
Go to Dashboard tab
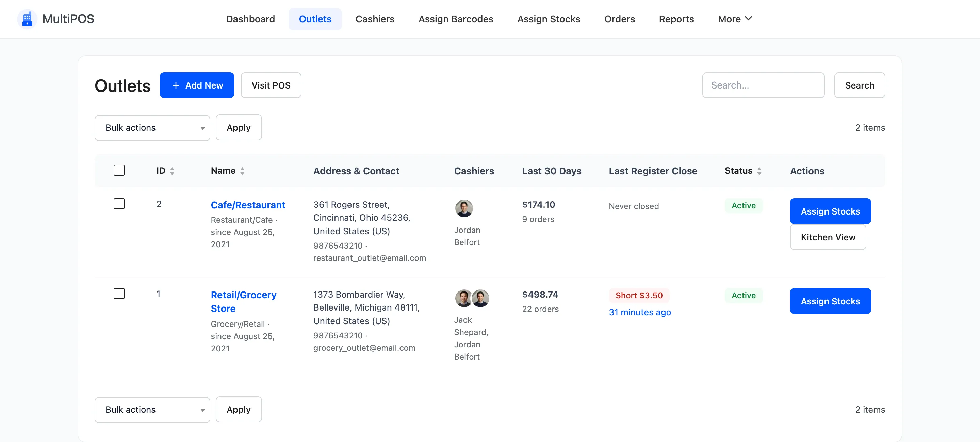[250, 19]
